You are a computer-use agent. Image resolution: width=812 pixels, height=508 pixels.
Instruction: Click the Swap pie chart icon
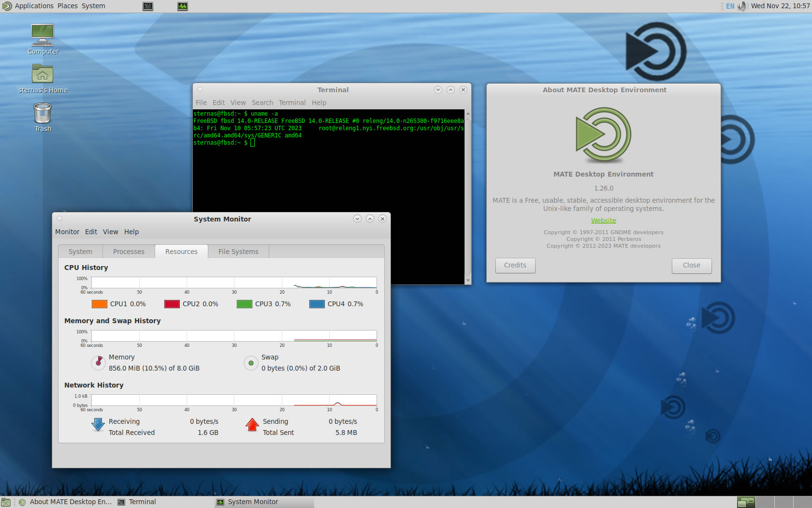coord(251,363)
